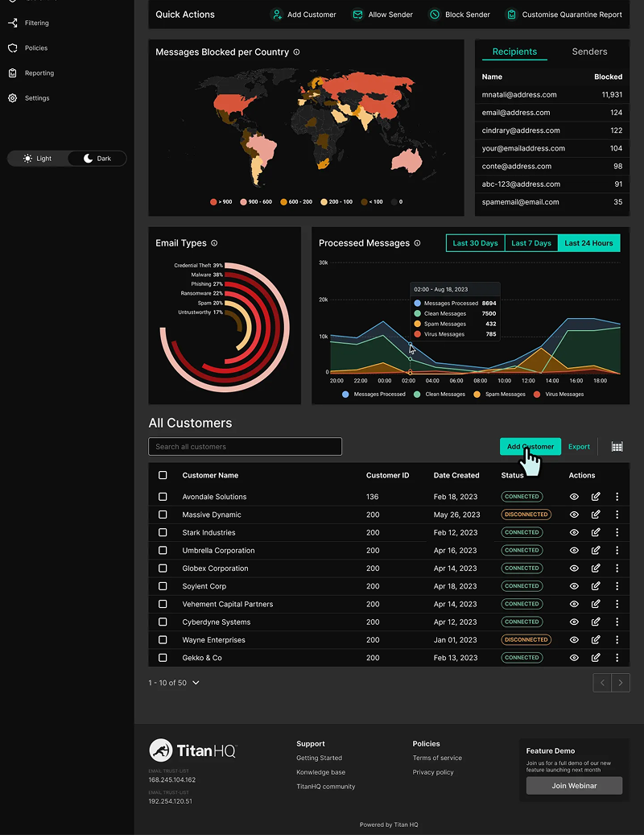The image size is (644, 839).
Task: Toggle visibility eye for Stark Industries
Action: pyautogui.click(x=574, y=533)
